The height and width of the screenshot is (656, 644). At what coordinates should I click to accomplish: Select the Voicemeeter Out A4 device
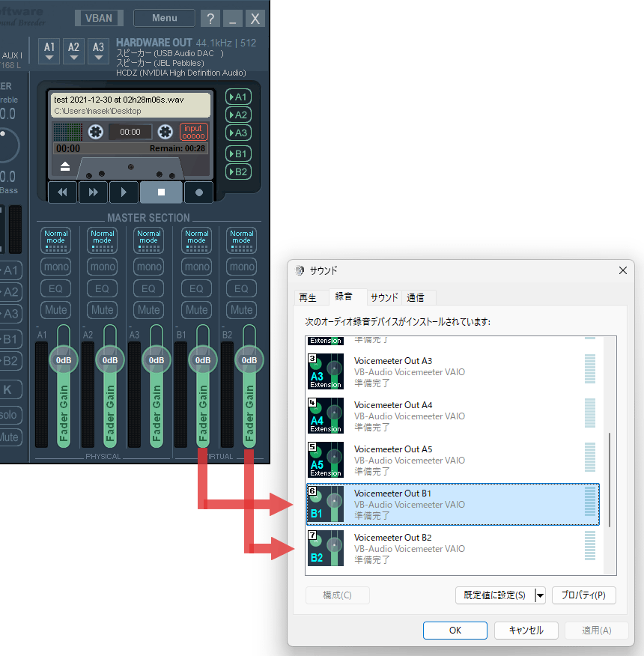(453, 416)
